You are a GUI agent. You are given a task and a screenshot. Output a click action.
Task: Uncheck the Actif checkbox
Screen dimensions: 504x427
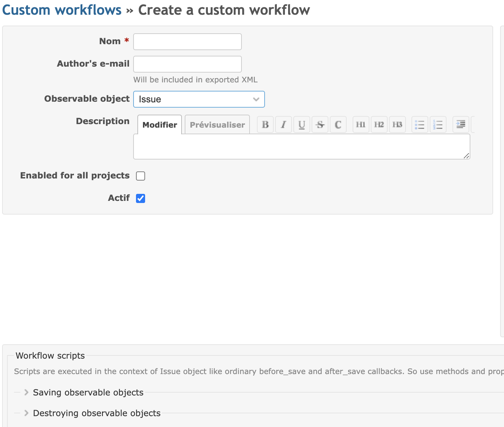point(140,198)
